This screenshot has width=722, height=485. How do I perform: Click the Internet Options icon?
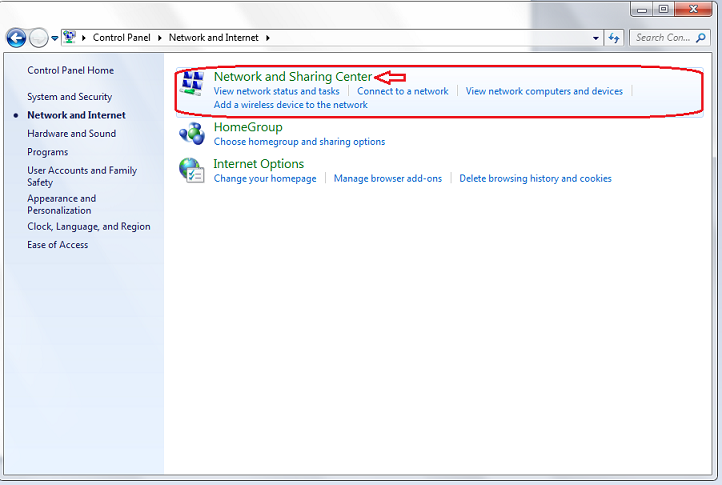coord(191,171)
